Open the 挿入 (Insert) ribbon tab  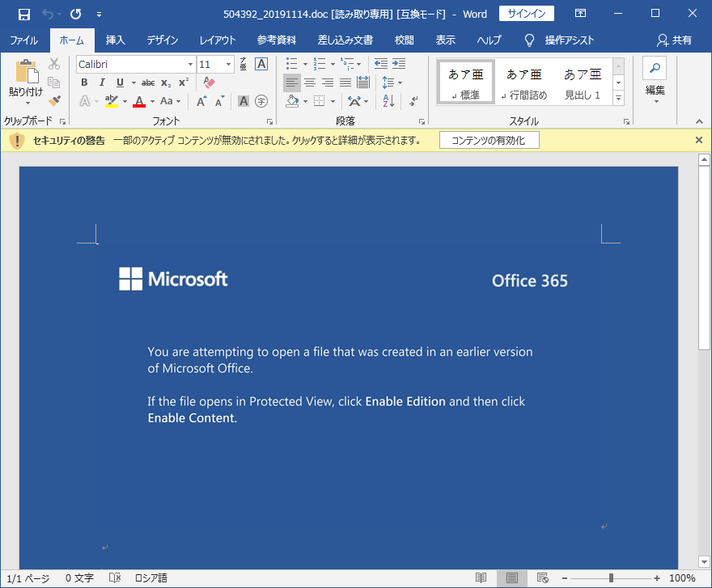point(116,40)
